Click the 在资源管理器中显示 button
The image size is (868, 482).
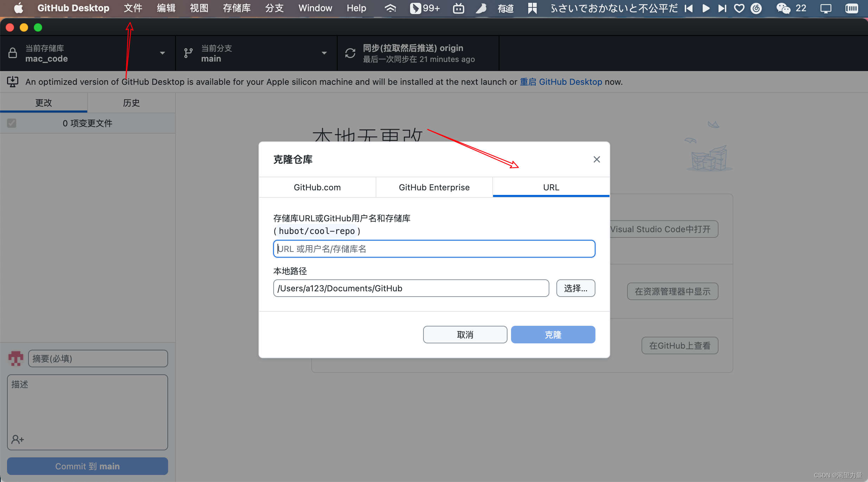(672, 291)
